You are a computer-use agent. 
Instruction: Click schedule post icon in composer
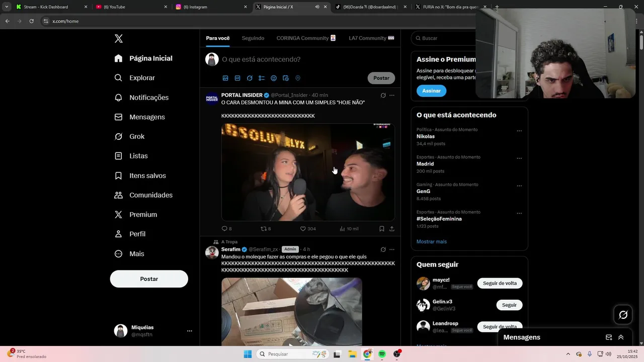(x=286, y=78)
